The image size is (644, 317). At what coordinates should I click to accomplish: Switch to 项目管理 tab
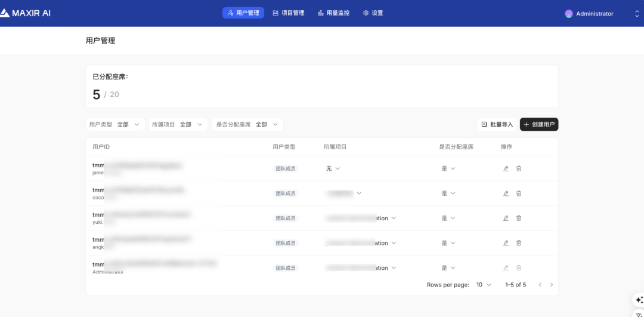(x=288, y=13)
